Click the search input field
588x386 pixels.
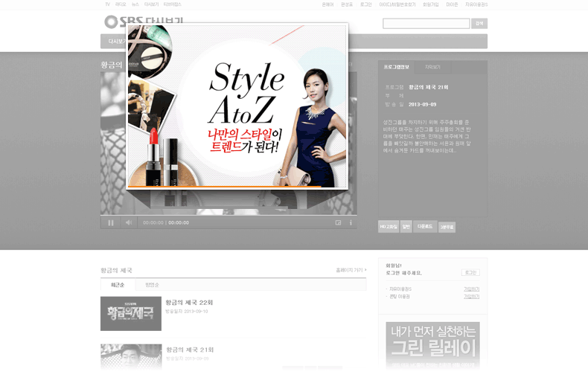[x=426, y=24]
